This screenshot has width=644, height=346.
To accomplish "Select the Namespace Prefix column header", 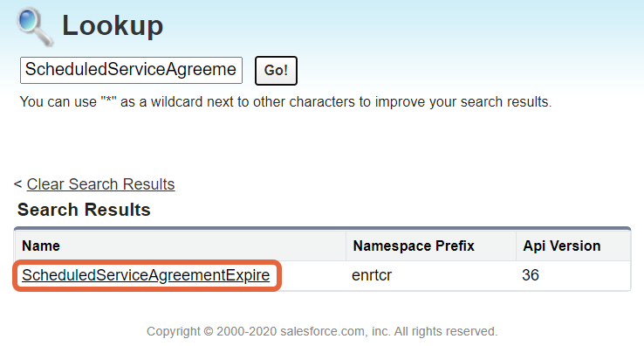I will click(414, 246).
